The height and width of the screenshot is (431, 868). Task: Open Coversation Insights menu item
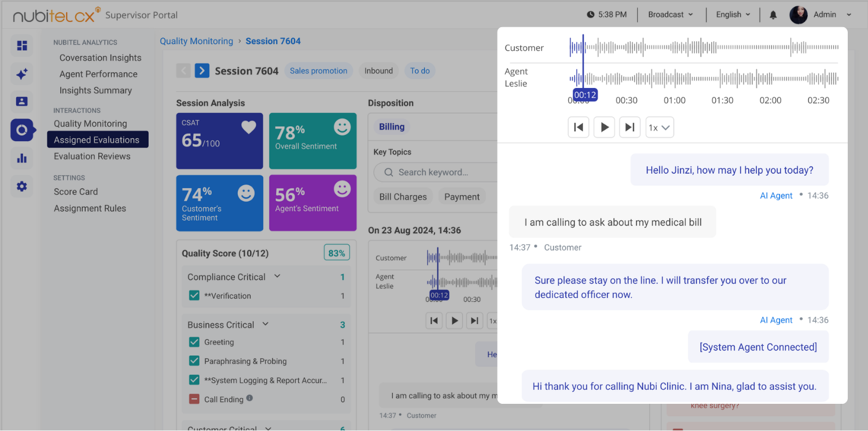pos(100,58)
